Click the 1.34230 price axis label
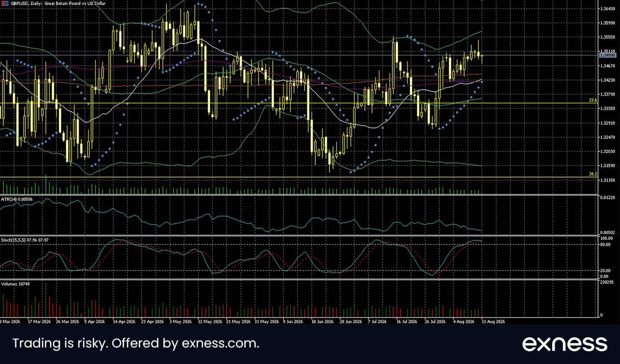Image resolution: width=620 pixels, height=364 pixels. tap(607, 80)
